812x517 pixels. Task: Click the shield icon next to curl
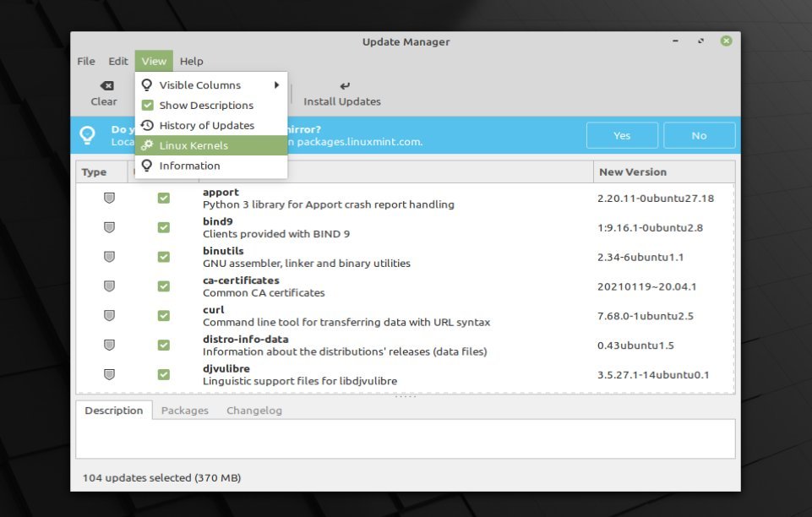click(109, 315)
